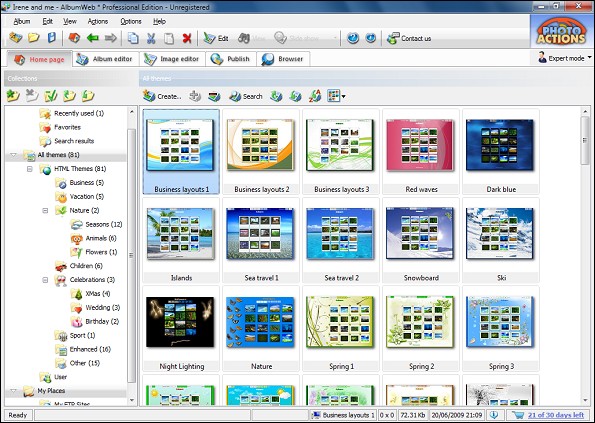Screen dimensions: 595x423
Task: Click the Create theme button
Action: 162,96
